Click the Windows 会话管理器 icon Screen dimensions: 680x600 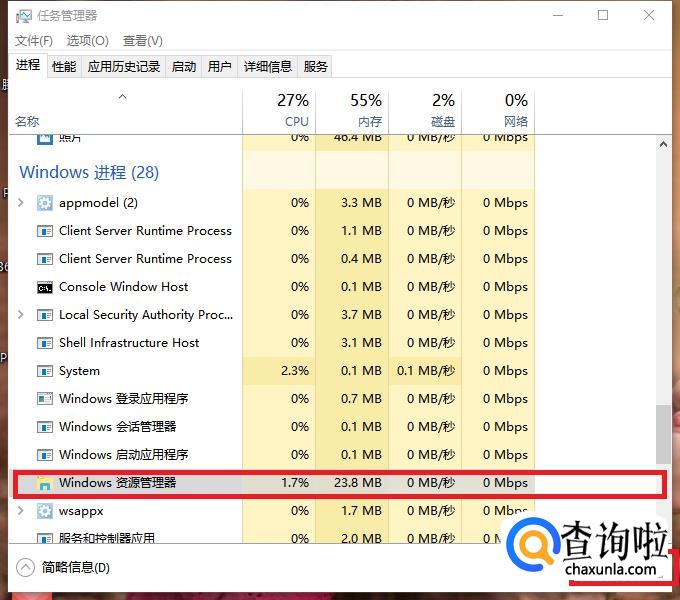point(45,427)
